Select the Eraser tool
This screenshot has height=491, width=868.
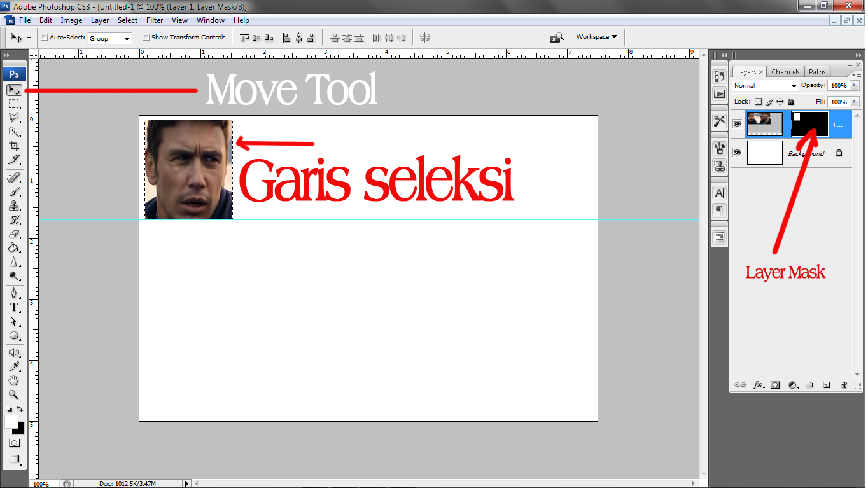14,233
